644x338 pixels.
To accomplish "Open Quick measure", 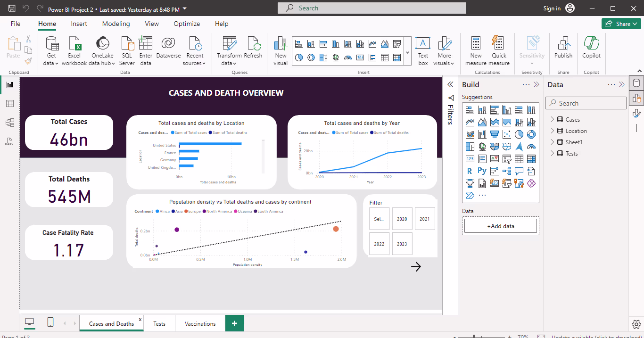I will click(x=499, y=50).
